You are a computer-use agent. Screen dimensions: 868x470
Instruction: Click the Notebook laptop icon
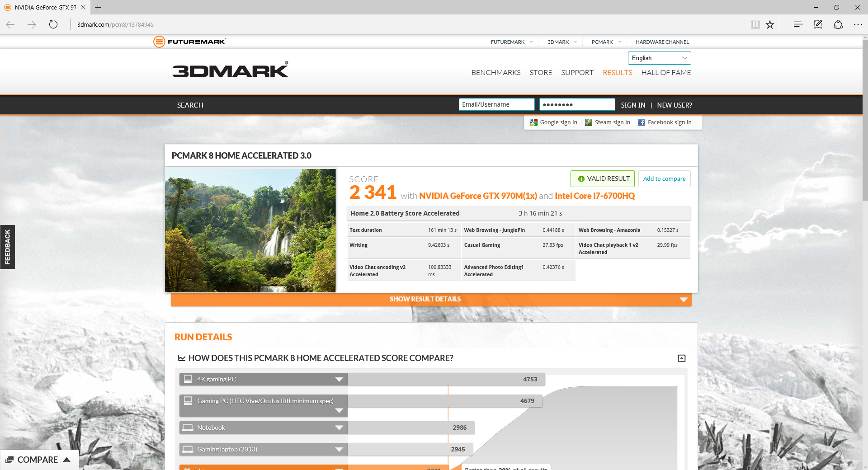pyautogui.click(x=188, y=428)
